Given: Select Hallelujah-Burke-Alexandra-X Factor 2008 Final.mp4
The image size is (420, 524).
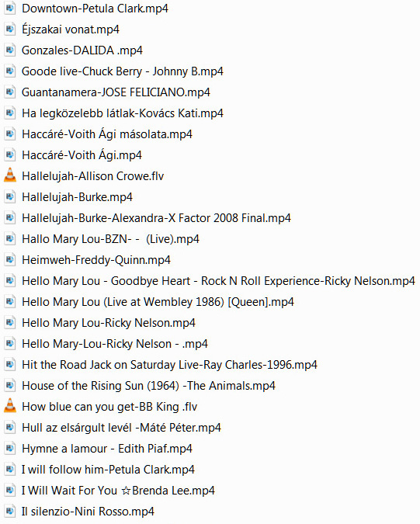Looking at the screenshot, I should (x=156, y=218).
